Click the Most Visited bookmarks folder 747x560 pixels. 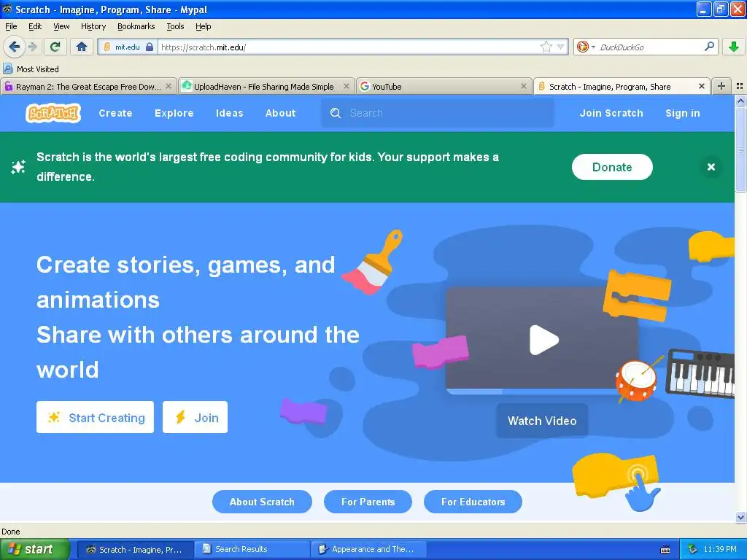coord(31,69)
